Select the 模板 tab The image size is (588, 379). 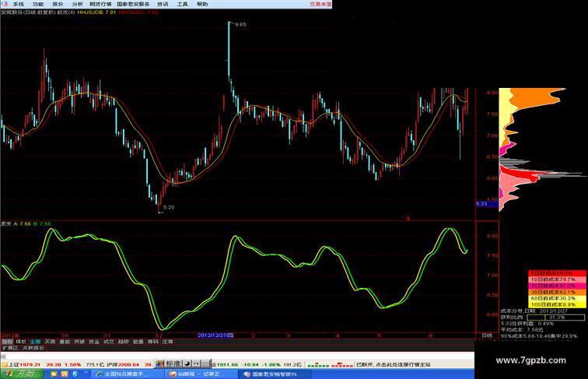21,342
